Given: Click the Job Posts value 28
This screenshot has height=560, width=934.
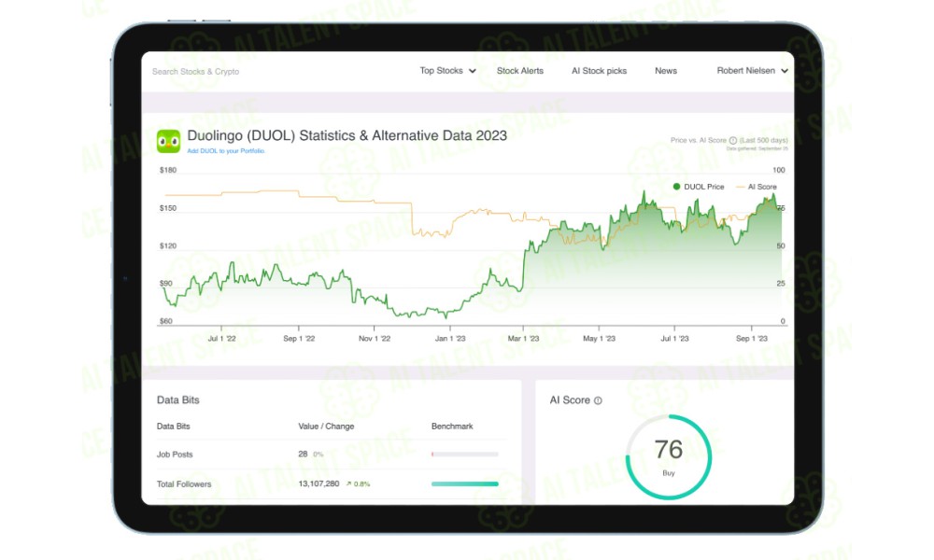Looking at the screenshot, I should pyautogui.click(x=303, y=455).
